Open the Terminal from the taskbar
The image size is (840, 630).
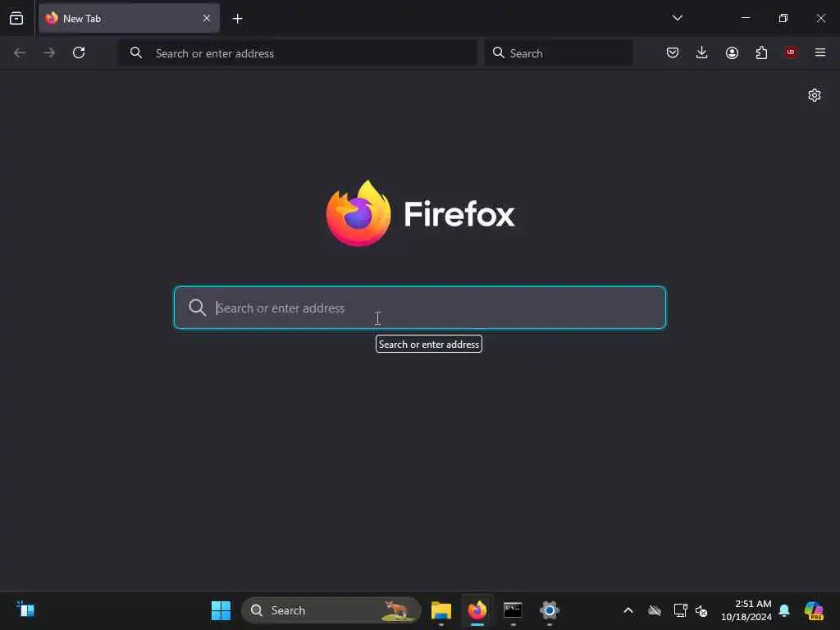click(513, 610)
